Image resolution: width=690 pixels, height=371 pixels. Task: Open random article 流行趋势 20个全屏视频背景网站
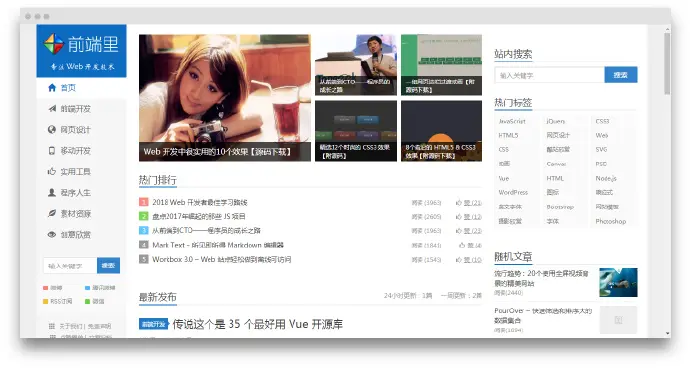point(541,278)
